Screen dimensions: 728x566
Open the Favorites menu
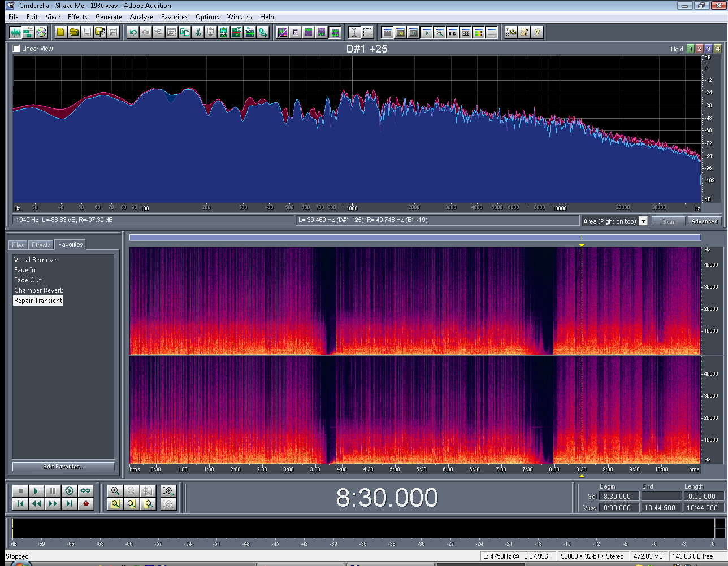pyautogui.click(x=174, y=17)
